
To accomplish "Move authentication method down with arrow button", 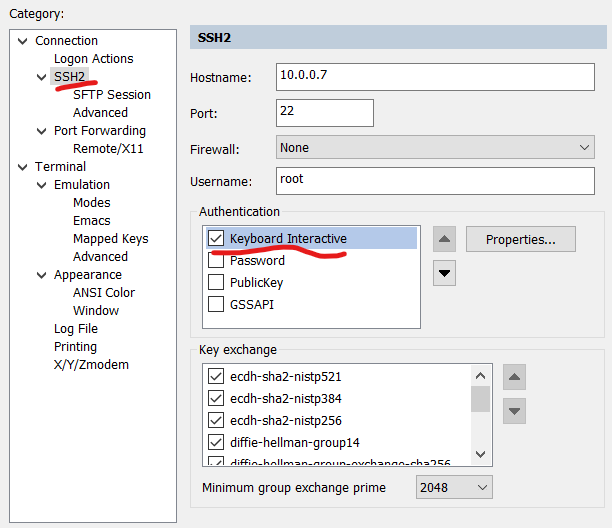I will (x=445, y=272).
